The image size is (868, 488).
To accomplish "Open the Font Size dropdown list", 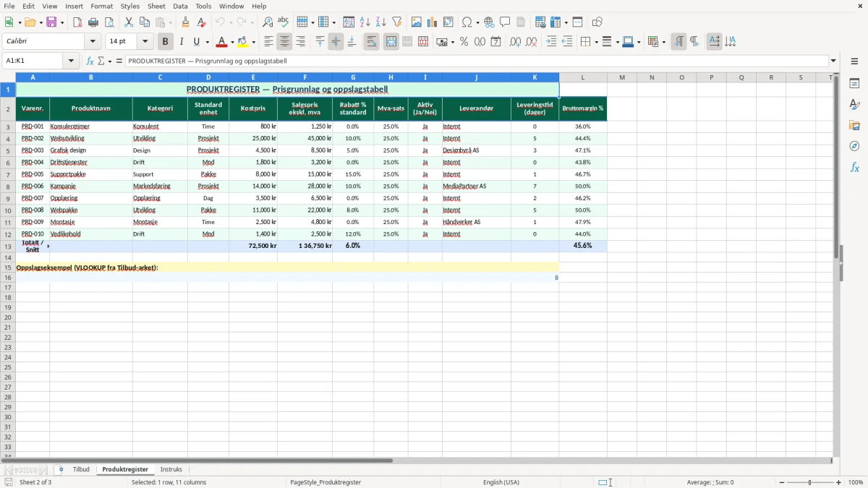I will [x=145, y=42].
